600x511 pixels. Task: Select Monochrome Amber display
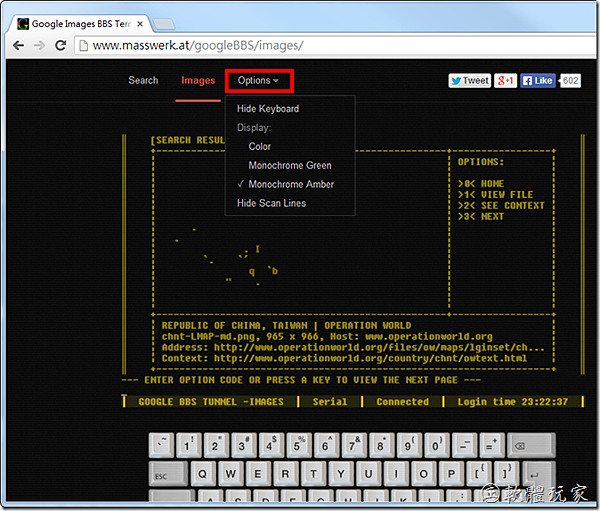click(x=291, y=184)
